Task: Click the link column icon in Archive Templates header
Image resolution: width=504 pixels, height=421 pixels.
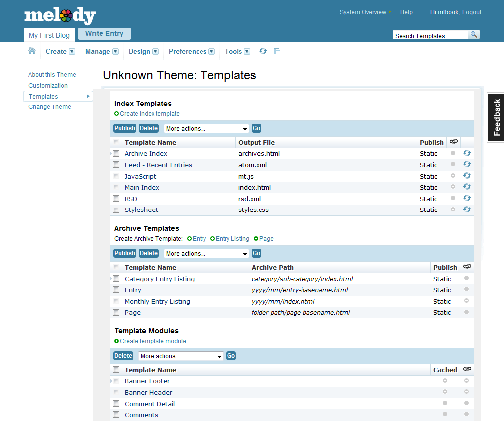Action: pyautogui.click(x=467, y=267)
